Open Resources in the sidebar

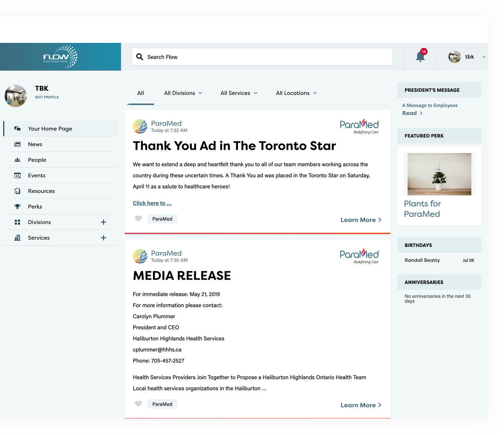pos(61,191)
